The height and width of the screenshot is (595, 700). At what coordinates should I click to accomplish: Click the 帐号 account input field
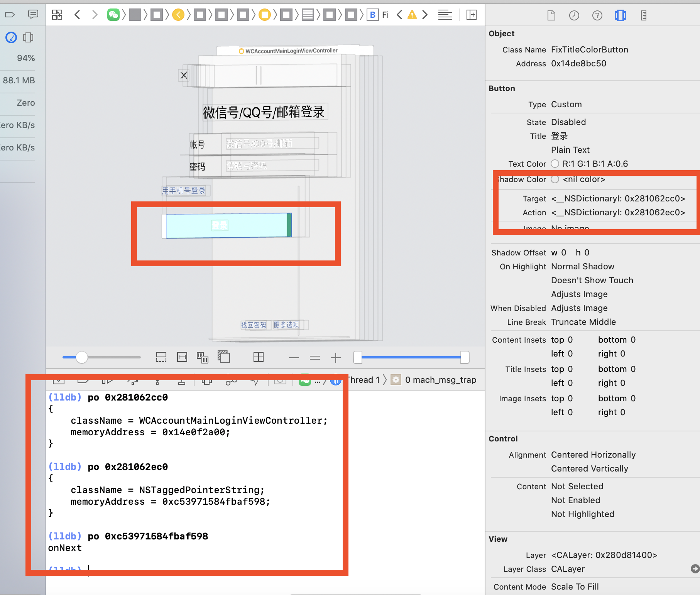click(272, 144)
